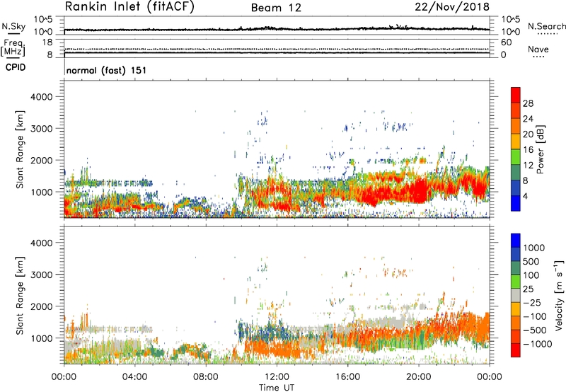Click the "4000" tick on power panel axis

coord(41,97)
